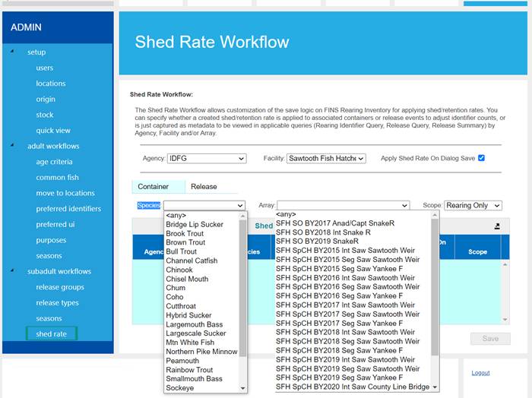
Task: Open the quick view setup item
Action: pos(53,131)
